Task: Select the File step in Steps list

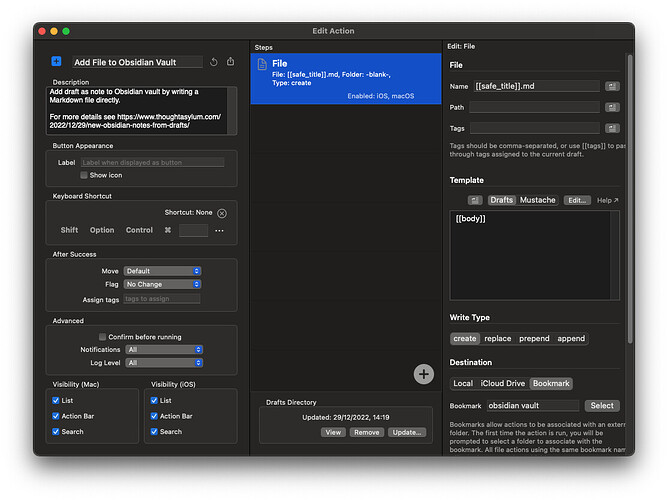Action: coord(346,79)
